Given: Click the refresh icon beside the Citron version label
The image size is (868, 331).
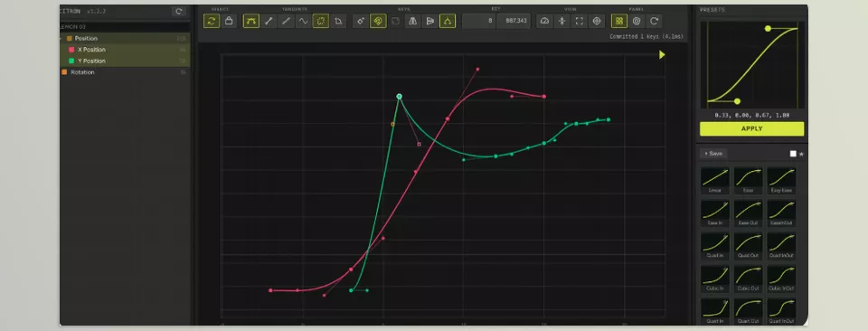Looking at the screenshot, I should pyautogui.click(x=178, y=11).
